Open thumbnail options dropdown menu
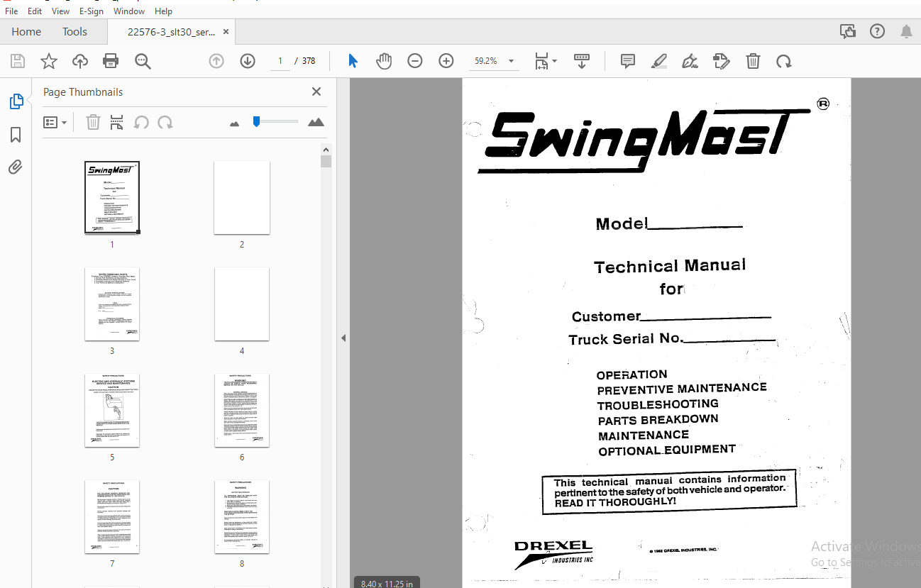The height and width of the screenshot is (588, 921). 55,122
